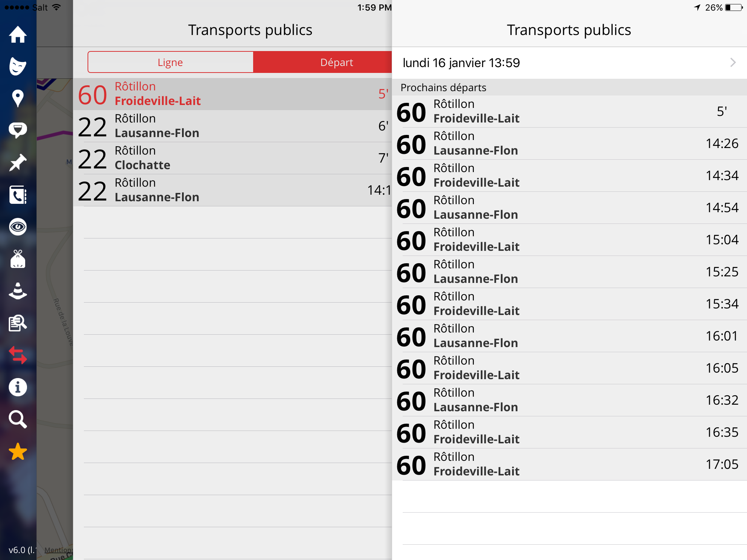Open the magnifying glass search icon

18,419
